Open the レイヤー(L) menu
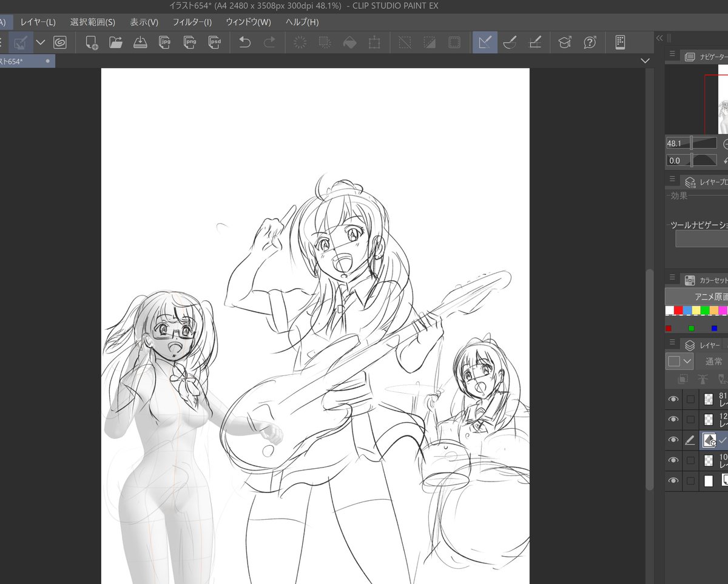The image size is (728, 584). pyautogui.click(x=38, y=22)
